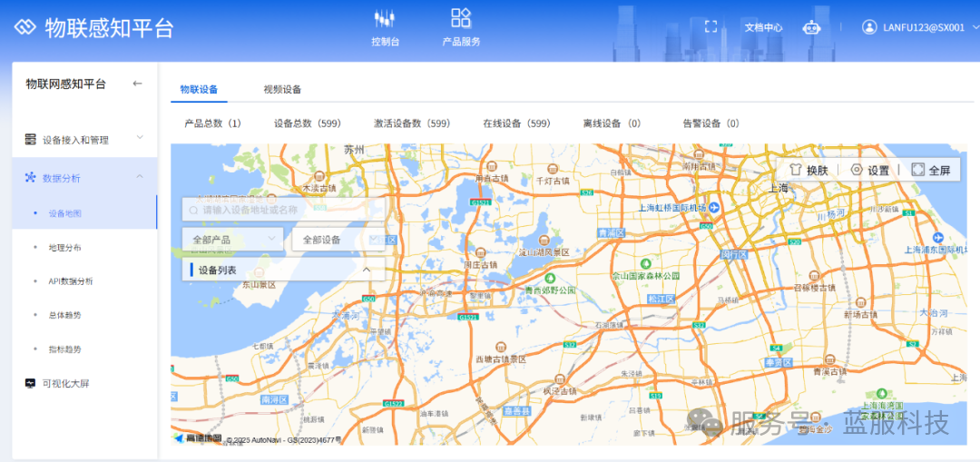The width and height of the screenshot is (980, 462).
Task: Click 青浦区 map label
Action: click(x=612, y=232)
